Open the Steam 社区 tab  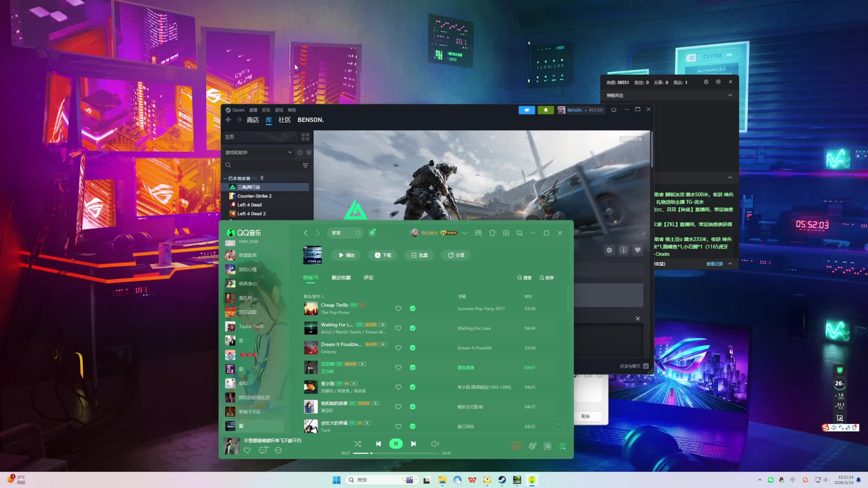(x=284, y=120)
